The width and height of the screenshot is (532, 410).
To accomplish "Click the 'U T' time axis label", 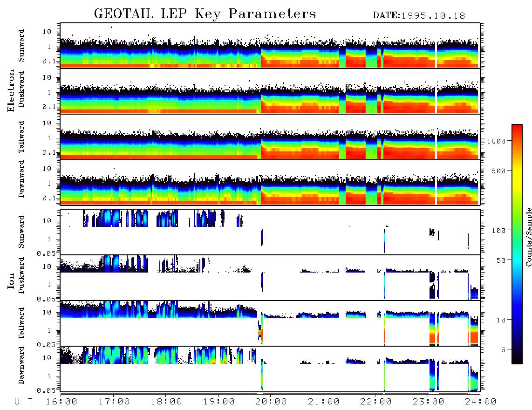I will tap(23, 402).
